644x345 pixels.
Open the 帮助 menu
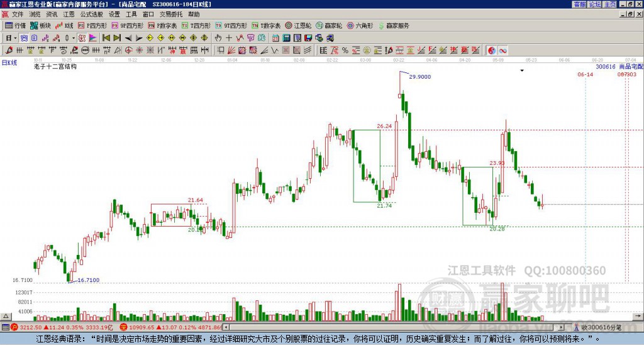click(x=194, y=14)
